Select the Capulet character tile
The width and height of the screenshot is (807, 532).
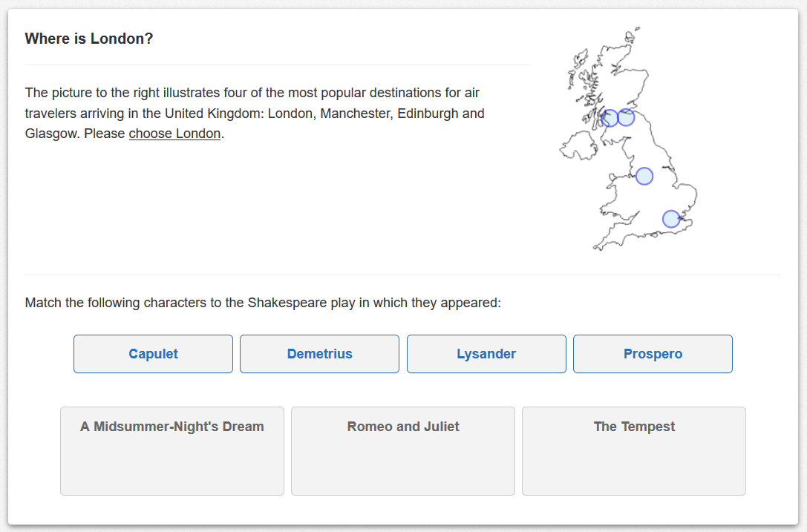click(x=153, y=354)
